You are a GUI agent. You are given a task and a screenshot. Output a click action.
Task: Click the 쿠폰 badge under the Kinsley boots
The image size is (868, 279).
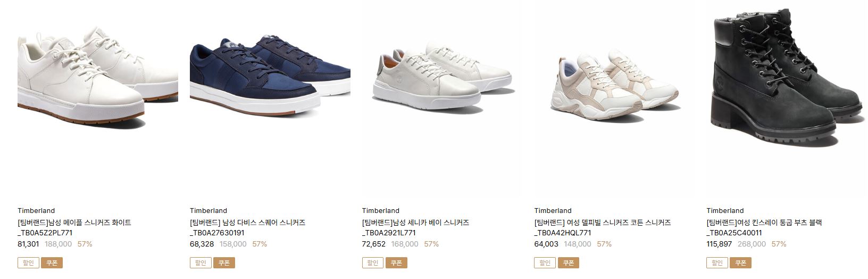pyautogui.click(x=741, y=262)
